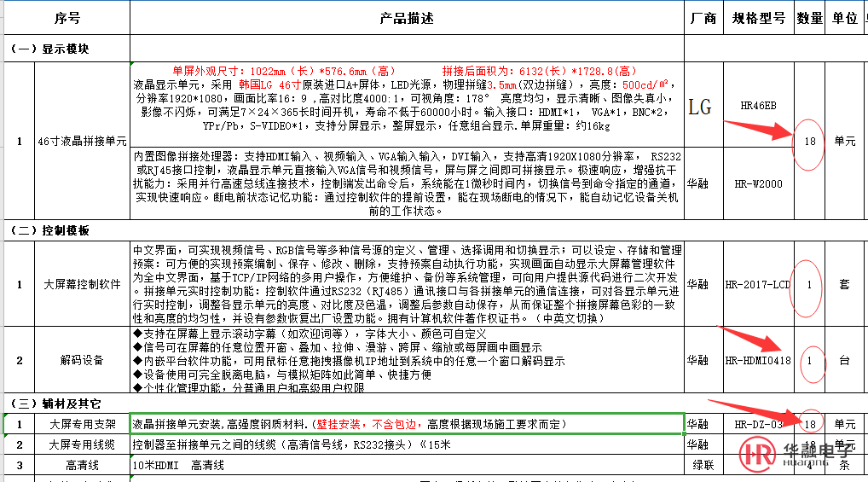Select the HR-DZ-03 model cell
This screenshot has width=868, height=482.
coord(759,424)
